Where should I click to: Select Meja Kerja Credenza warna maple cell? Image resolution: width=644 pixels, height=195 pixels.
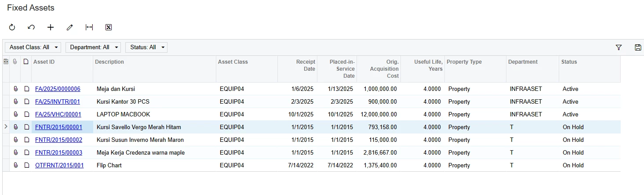click(154, 153)
